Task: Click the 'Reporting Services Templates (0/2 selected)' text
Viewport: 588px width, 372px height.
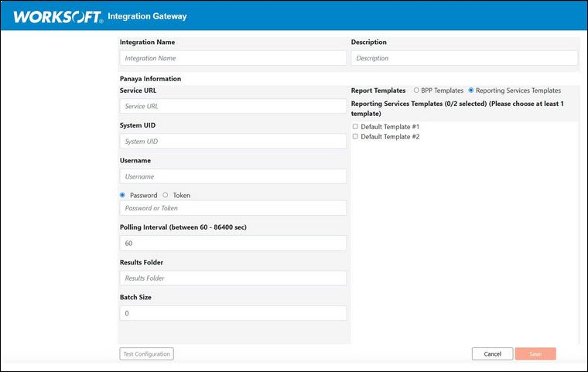Action: [x=419, y=104]
